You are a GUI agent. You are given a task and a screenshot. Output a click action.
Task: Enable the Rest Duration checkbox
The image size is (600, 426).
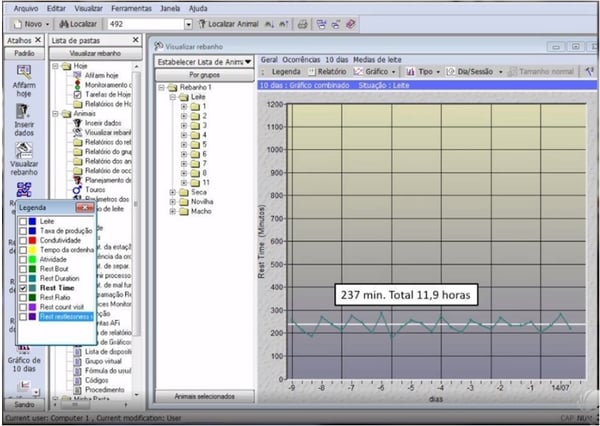coord(23,278)
